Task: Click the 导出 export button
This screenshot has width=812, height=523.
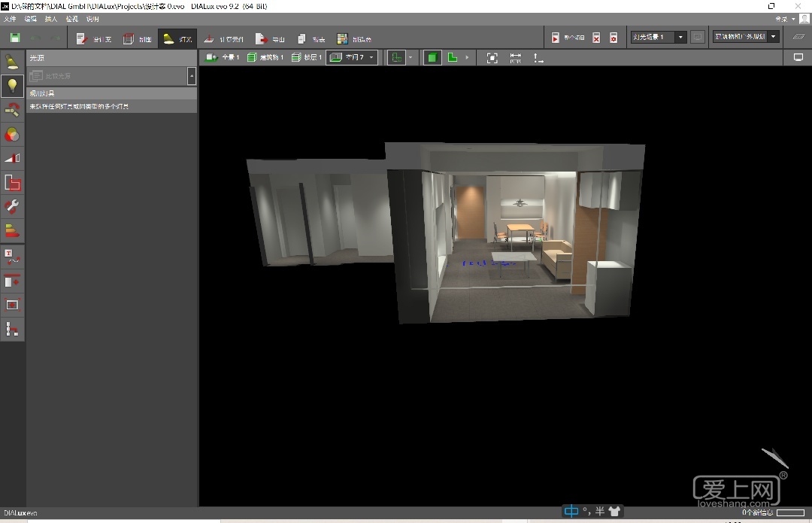Action: pos(271,38)
